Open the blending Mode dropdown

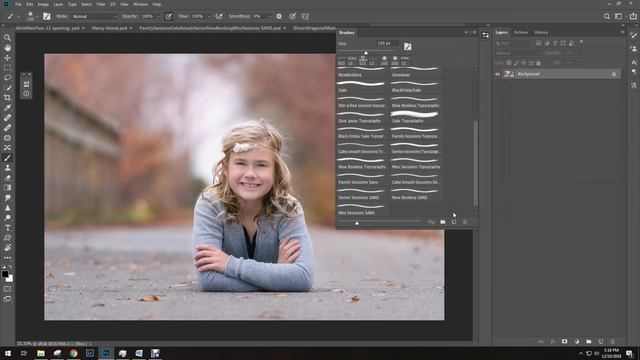tap(95, 16)
